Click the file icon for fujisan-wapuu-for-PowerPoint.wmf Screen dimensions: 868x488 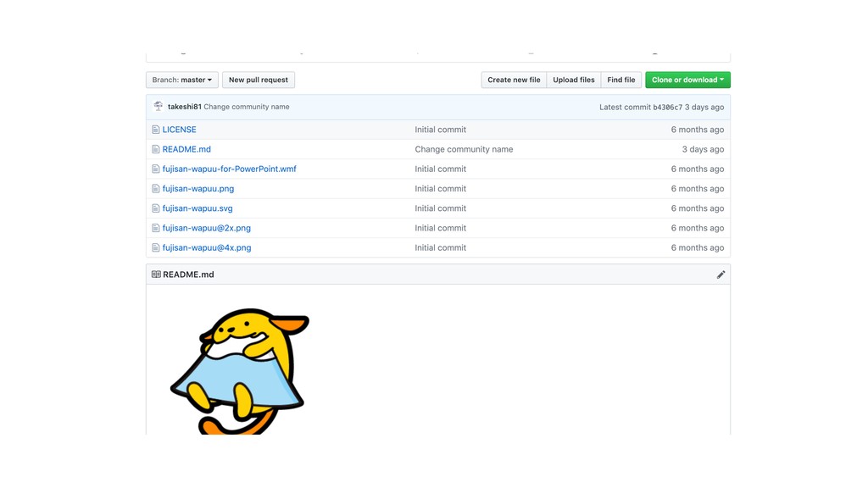[156, 169]
